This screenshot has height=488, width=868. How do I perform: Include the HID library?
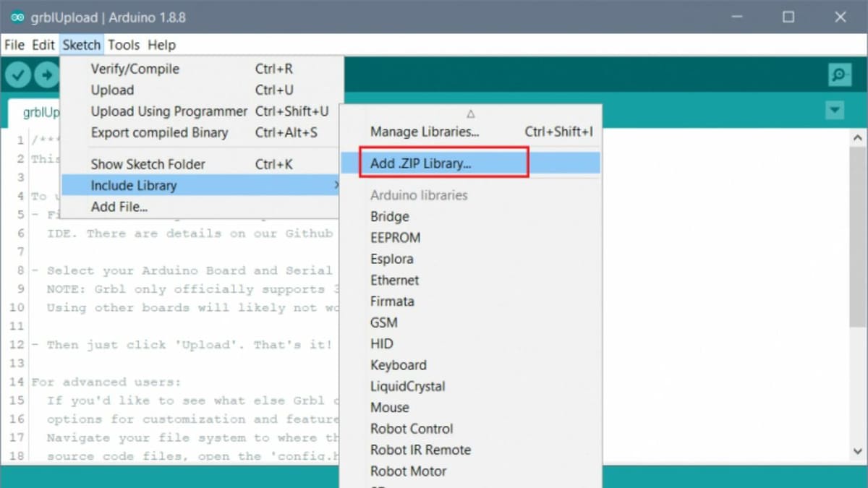(471, 343)
